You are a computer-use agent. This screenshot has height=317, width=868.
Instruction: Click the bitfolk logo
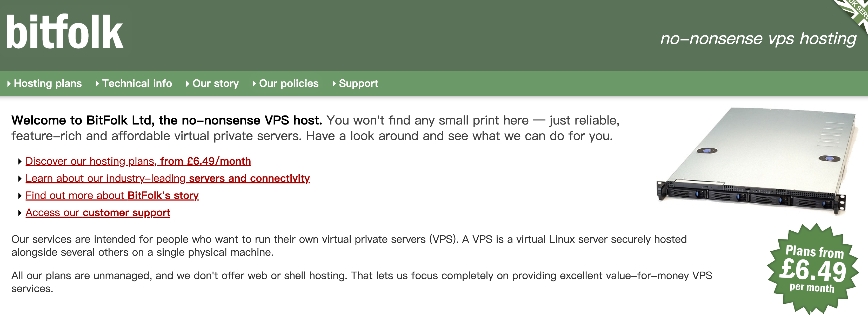click(65, 32)
